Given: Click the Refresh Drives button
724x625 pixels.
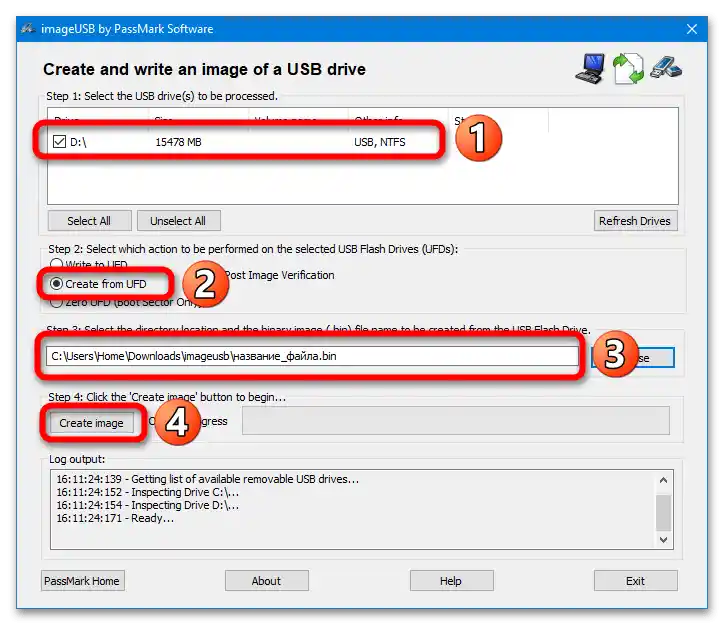Looking at the screenshot, I should pyautogui.click(x=635, y=221).
